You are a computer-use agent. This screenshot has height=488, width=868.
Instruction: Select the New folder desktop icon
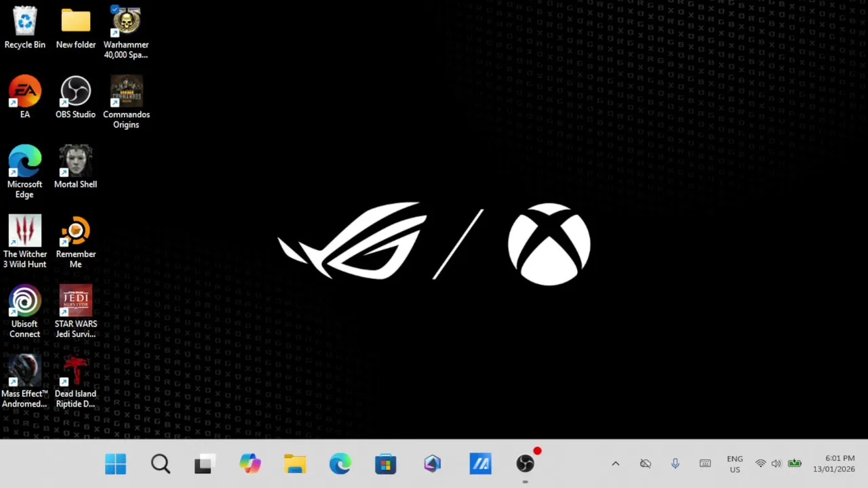tap(76, 27)
